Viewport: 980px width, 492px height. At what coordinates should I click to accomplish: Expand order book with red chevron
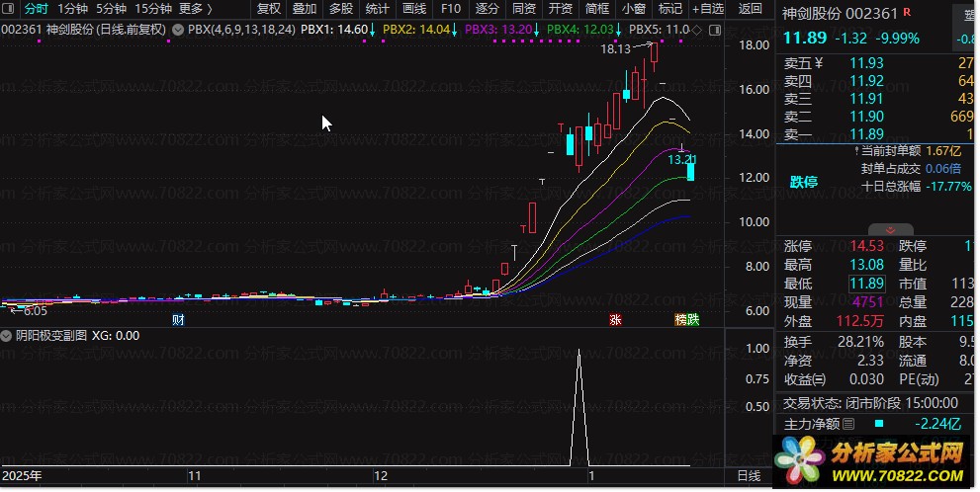(x=891, y=230)
